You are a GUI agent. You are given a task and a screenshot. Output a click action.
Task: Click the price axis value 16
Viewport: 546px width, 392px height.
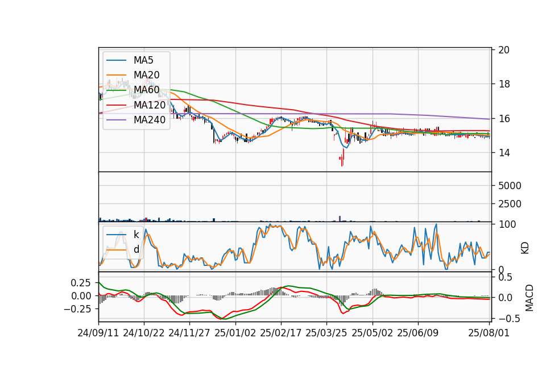(503, 119)
